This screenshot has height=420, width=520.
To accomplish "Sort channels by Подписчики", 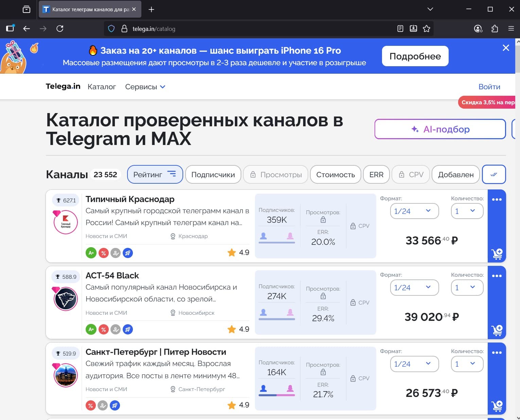I will point(213,175).
